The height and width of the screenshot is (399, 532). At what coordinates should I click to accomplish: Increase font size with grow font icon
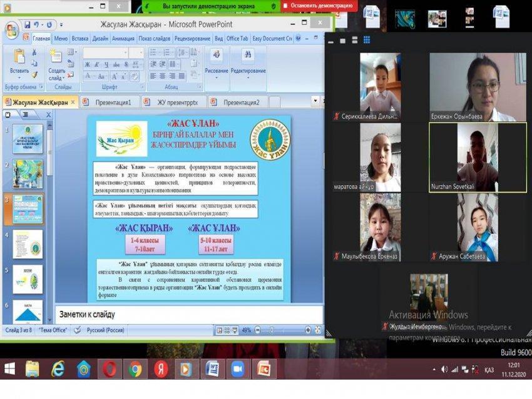115,76
